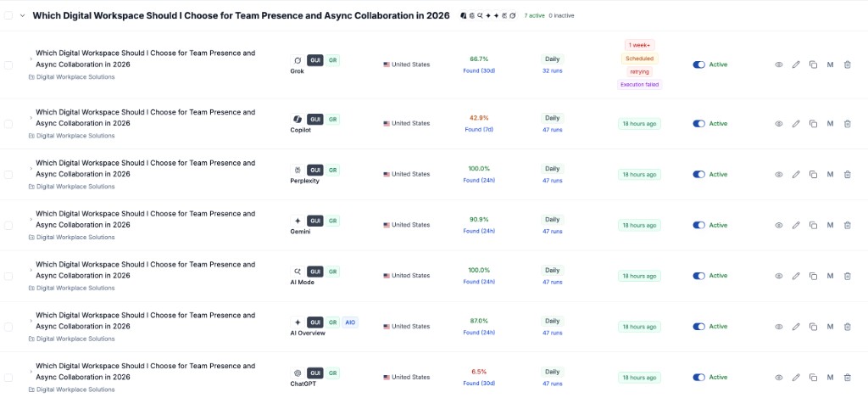This screenshot has height=398, width=868.
Task: View details of the Grok row
Action: tap(778, 64)
